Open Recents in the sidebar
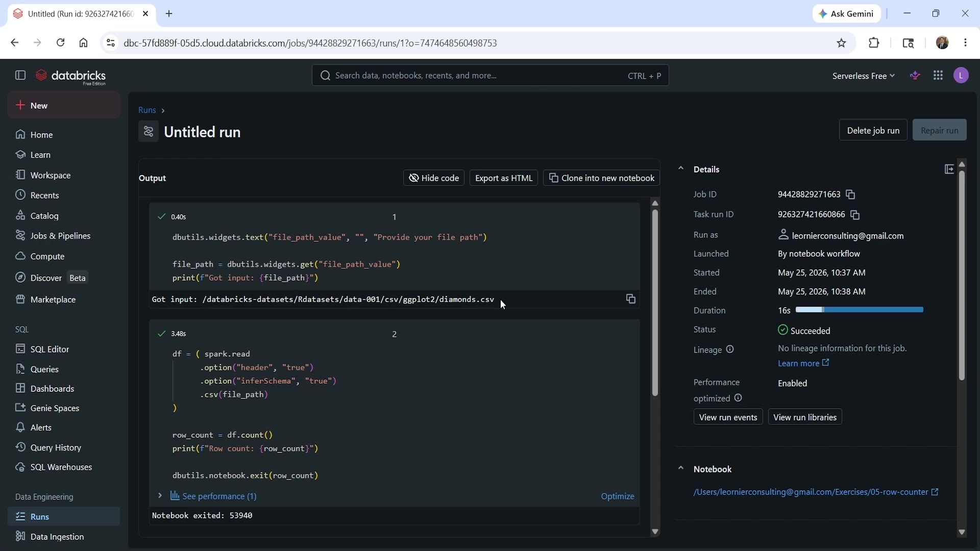The height and width of the screenshot is (551, 980). pyautogui.click(x=64, y=195)
